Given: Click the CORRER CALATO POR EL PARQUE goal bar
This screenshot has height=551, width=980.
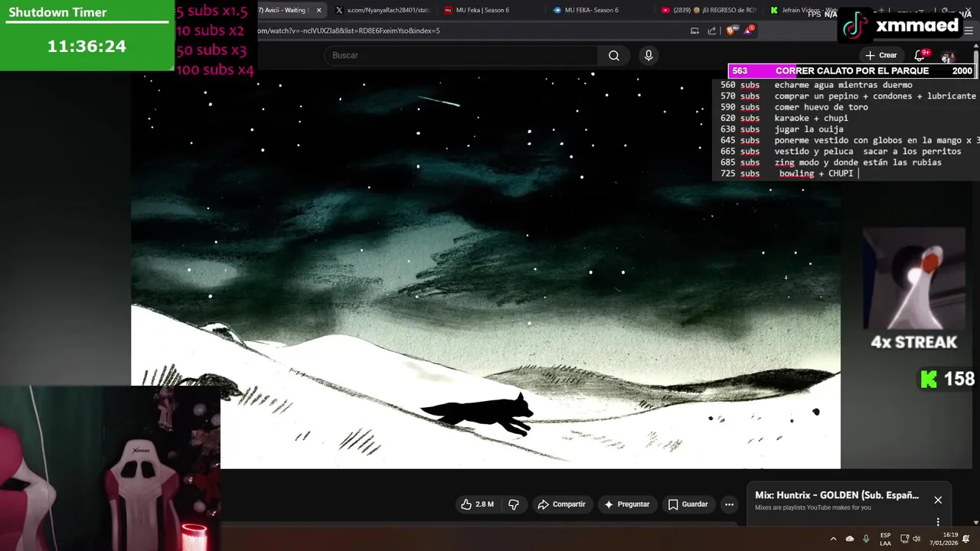Looking at the screenshot, I should (852, 70).
